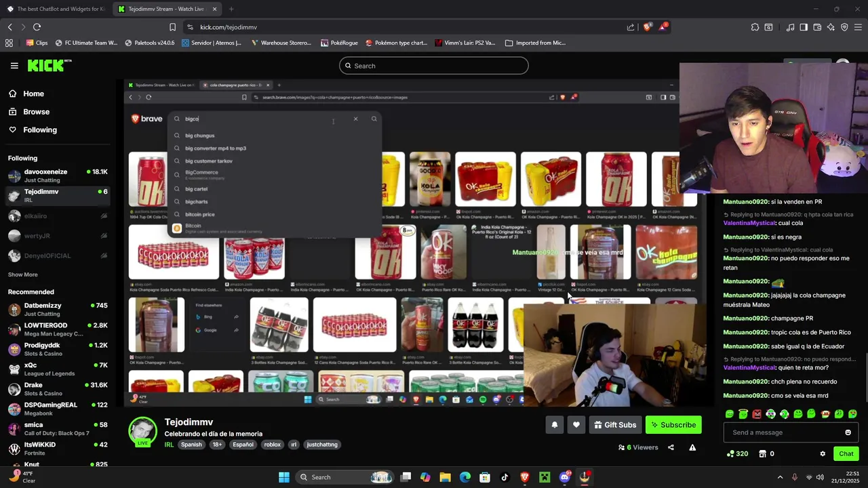Send message with Chat button
868x488 pixels.
(846, 454)
